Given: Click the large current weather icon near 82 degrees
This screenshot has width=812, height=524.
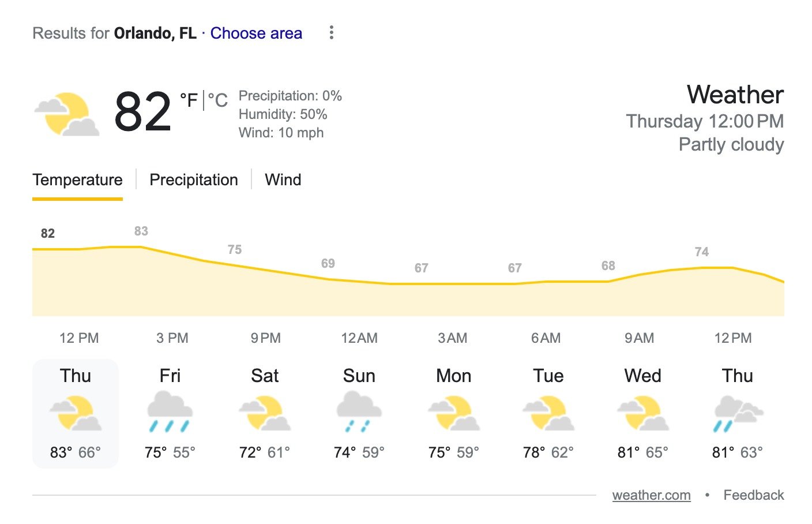Looking at the screenshot, I should pyautogui.click(x=66, y=113).
